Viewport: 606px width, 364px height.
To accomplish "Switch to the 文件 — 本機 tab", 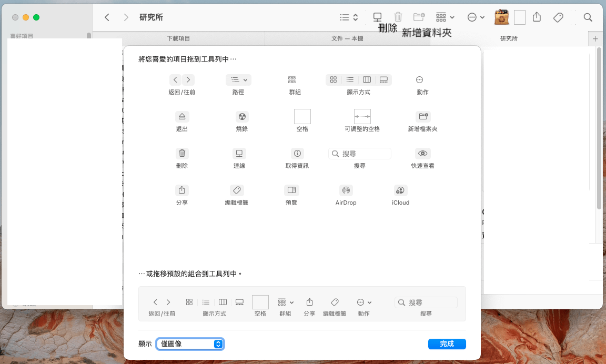I will (347, 38).
